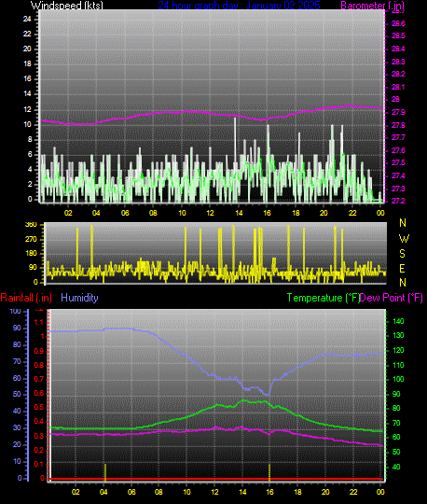
Task: Click the "28.6" barometer axis value
Action: tap(398, 23)
